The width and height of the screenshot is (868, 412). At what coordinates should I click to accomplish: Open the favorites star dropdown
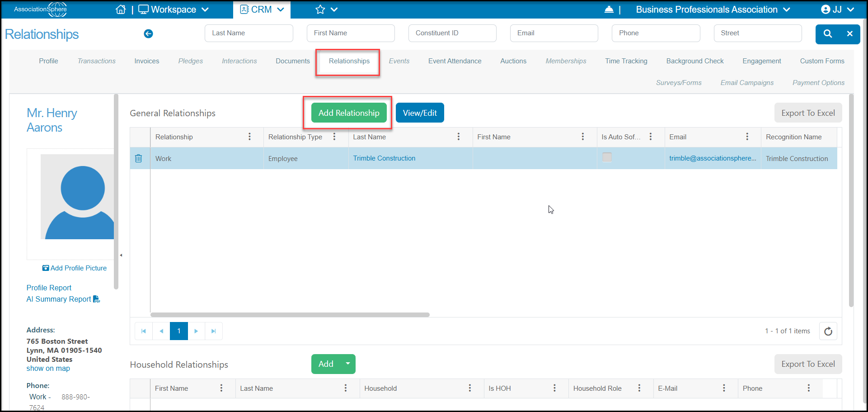point(326,9)
